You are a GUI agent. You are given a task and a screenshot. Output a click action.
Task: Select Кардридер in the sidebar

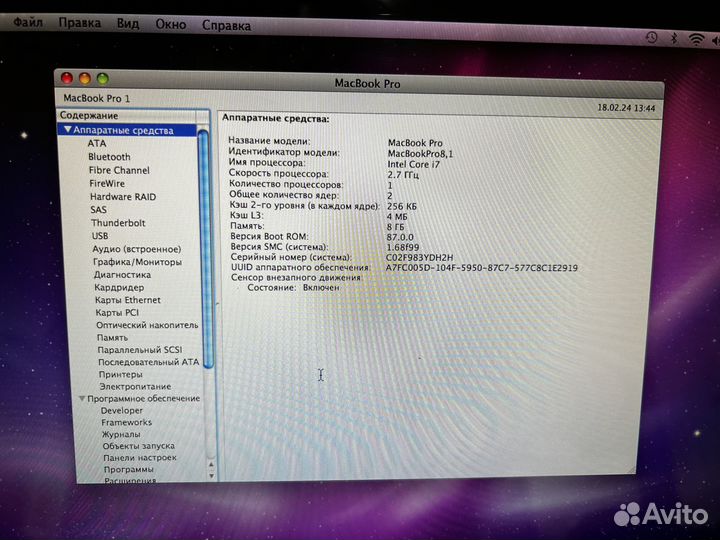coord(119,287)
